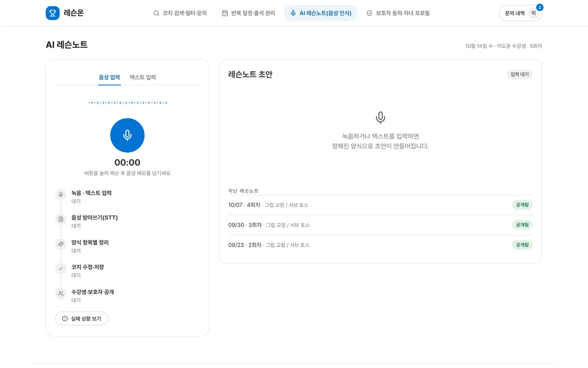The width and height of the screenshot is (588, 368).
Task: Select AI 레슨노트(음성 인식) menu item
Action: click(x=321, y=13)
